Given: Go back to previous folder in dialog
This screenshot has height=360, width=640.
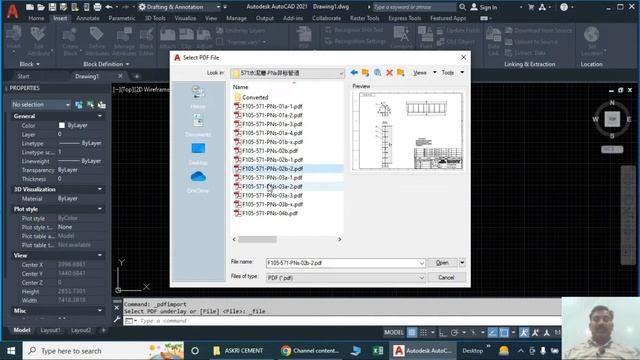Looking at the screenshot, I should tap(354, 73).
